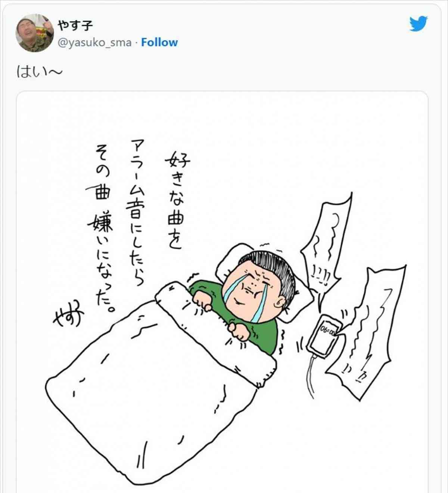Screen dimensions: 448x493
Task: Open やす子's profile avatar photo
Action: pos(34,33)
